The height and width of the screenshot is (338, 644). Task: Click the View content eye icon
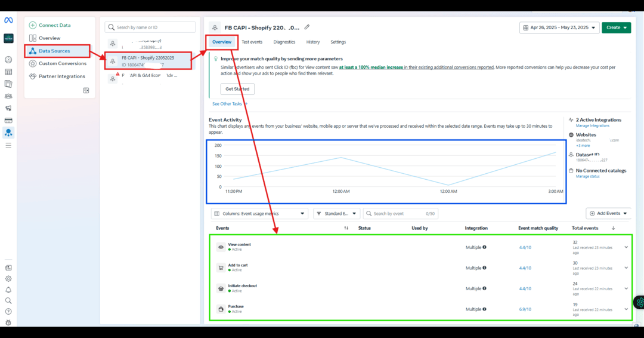coord(221,247)
